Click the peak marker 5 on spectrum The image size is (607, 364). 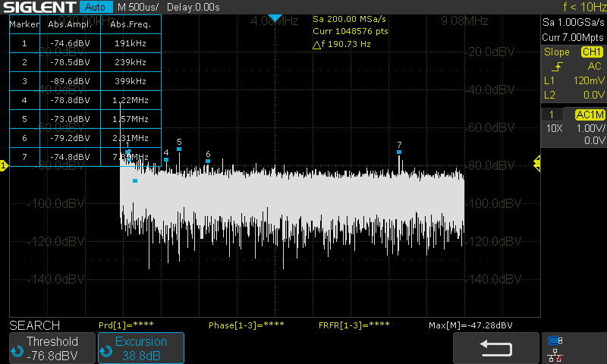(x=179, y=149)
